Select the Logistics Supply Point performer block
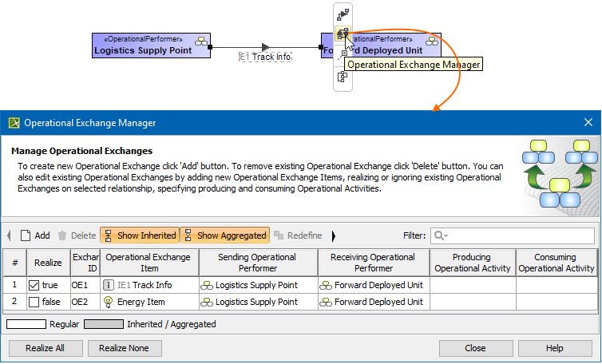The image size is (602, 364). [151, 45]
